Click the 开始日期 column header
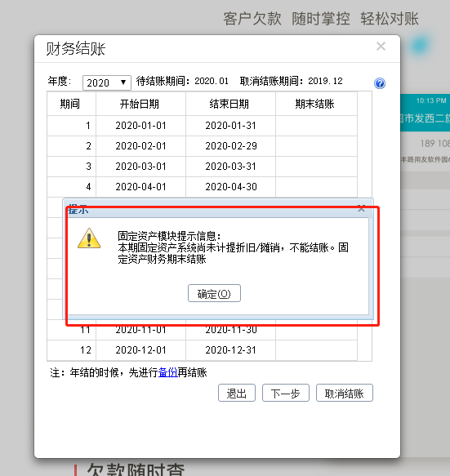 tap(140, 105)
